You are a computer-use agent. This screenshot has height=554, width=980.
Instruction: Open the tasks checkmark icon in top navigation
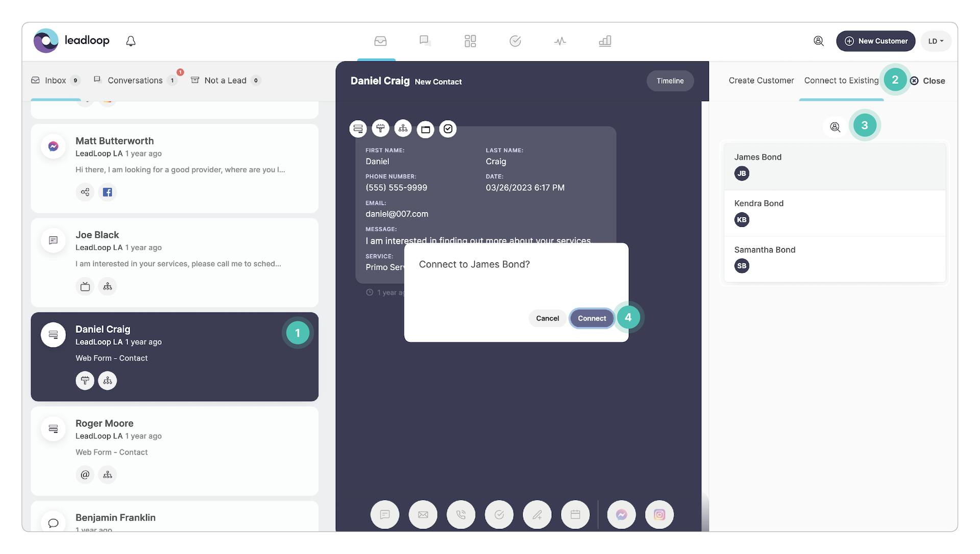click(x=515, y=41)
